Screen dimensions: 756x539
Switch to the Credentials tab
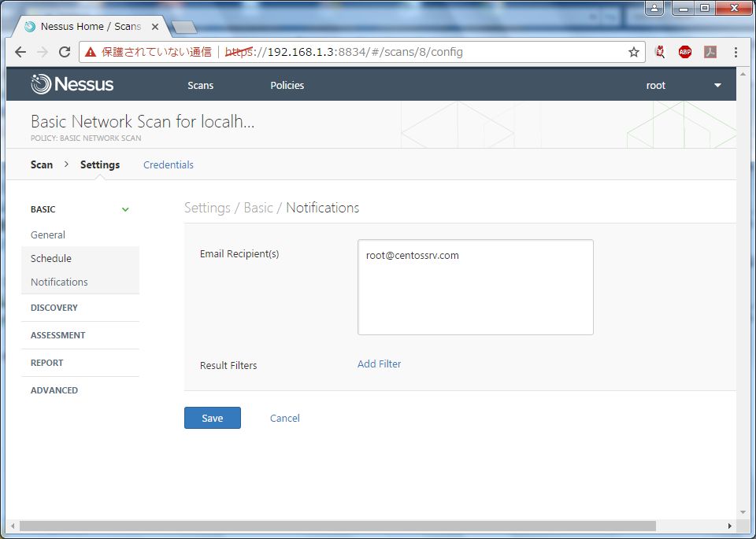[169, 164]
